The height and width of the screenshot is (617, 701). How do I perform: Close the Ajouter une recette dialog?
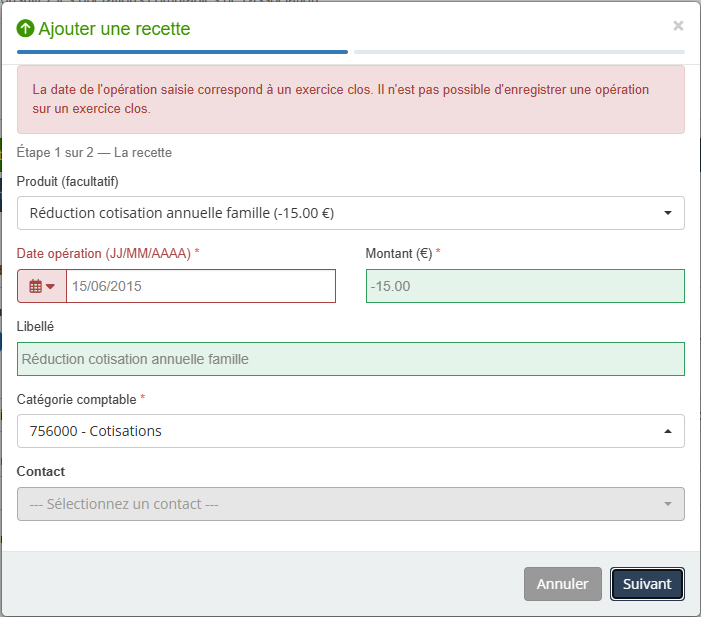678,26
